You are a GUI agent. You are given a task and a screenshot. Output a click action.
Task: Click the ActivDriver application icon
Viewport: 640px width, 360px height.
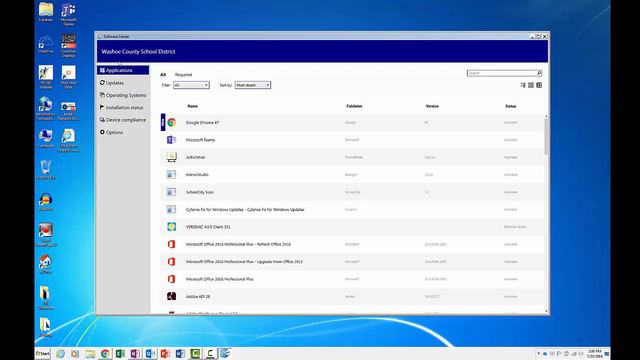(x=171, y=157)
